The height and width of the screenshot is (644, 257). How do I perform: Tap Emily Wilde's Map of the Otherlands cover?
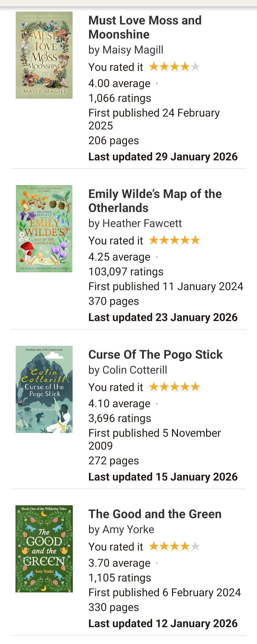[44, 229]
